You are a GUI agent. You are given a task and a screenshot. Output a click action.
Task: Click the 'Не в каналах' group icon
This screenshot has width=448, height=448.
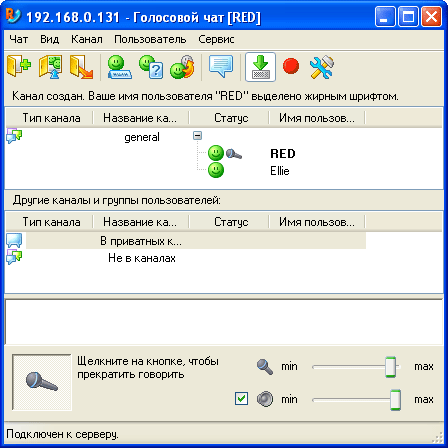[14, 257]
